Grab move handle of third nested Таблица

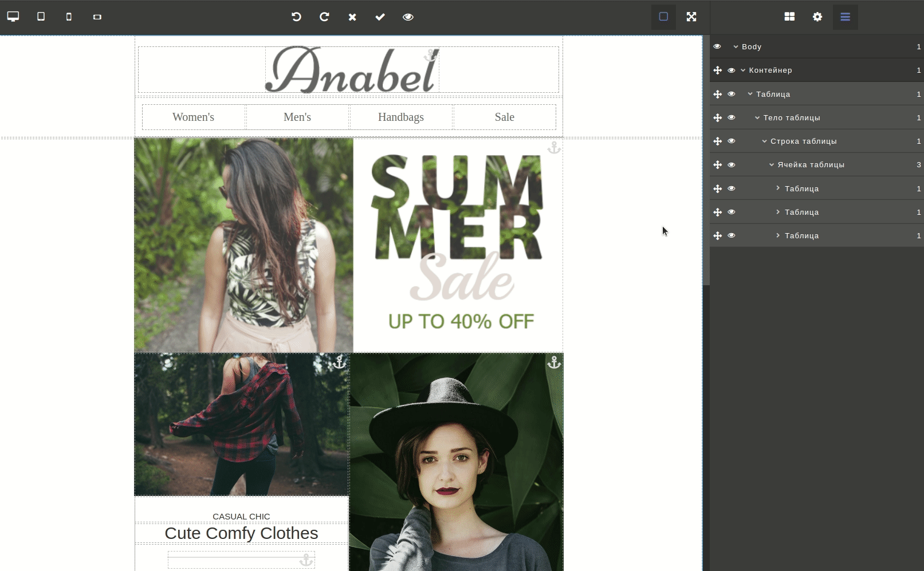[x=717, y=235]
